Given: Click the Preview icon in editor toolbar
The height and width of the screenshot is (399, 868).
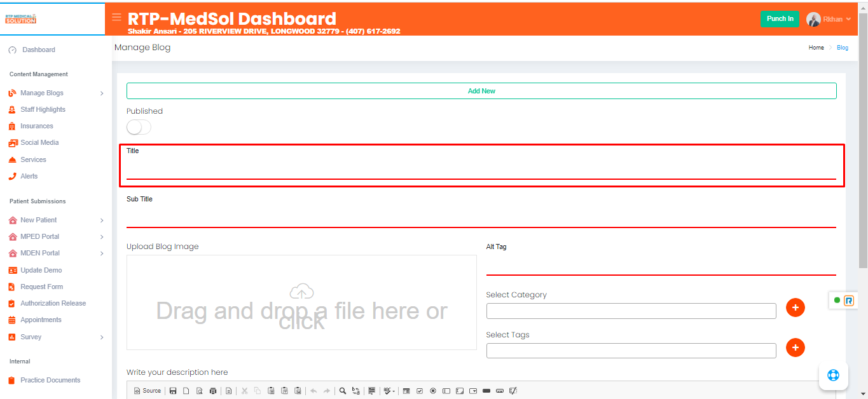Looking at the screenshot, I should [x=199, y=391].
